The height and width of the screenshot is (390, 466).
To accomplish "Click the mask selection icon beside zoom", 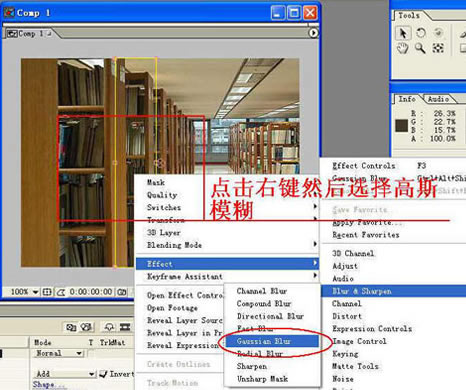I will coord(61,292).
